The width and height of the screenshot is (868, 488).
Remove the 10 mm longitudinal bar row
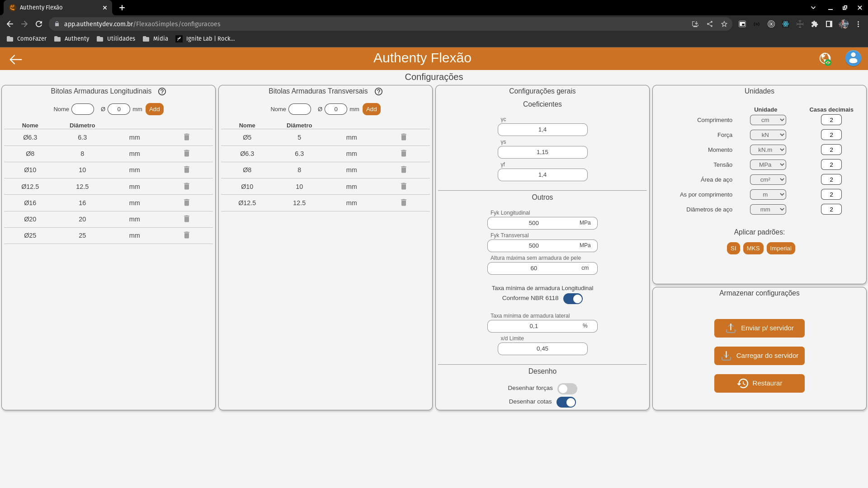click(187, 169)
